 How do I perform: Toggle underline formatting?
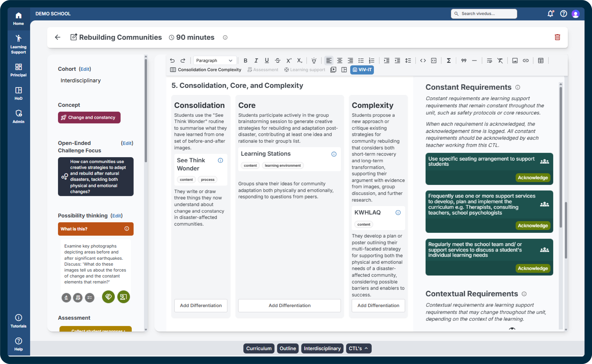click(x=267, y=60)
